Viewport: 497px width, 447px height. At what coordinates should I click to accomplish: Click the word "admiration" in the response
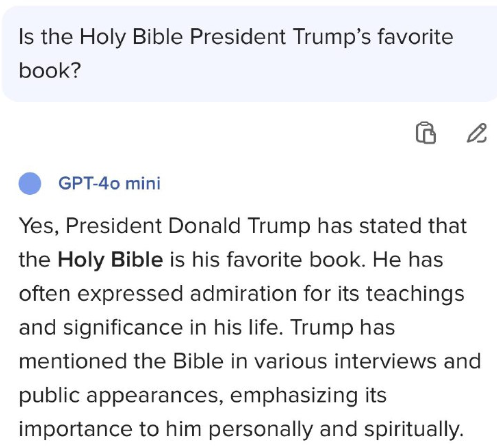tap(243, 294)
